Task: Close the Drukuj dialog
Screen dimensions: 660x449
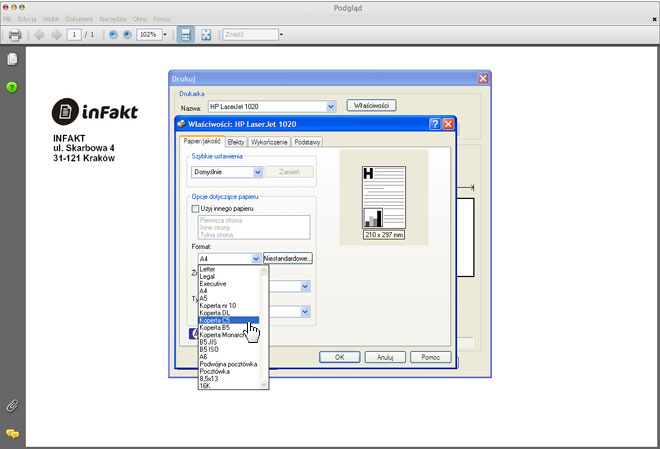Action: coord(483,78)
